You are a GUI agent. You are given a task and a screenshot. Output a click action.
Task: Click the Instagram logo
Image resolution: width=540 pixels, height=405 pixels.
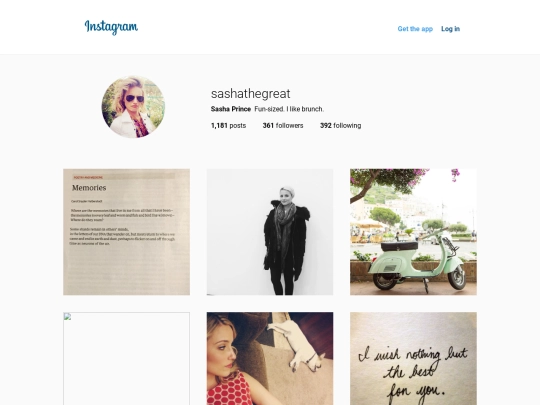[x=111, y=27]
